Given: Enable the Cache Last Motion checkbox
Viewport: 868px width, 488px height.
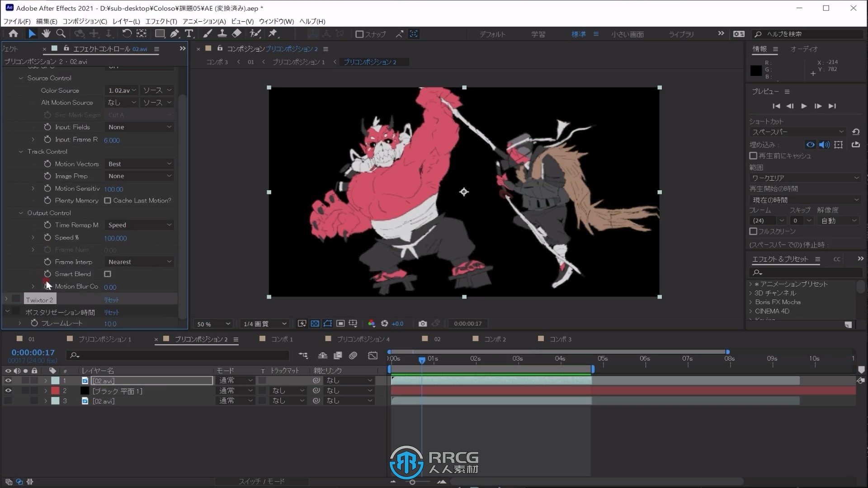Looking at the screenshot, I should point(108,201).
